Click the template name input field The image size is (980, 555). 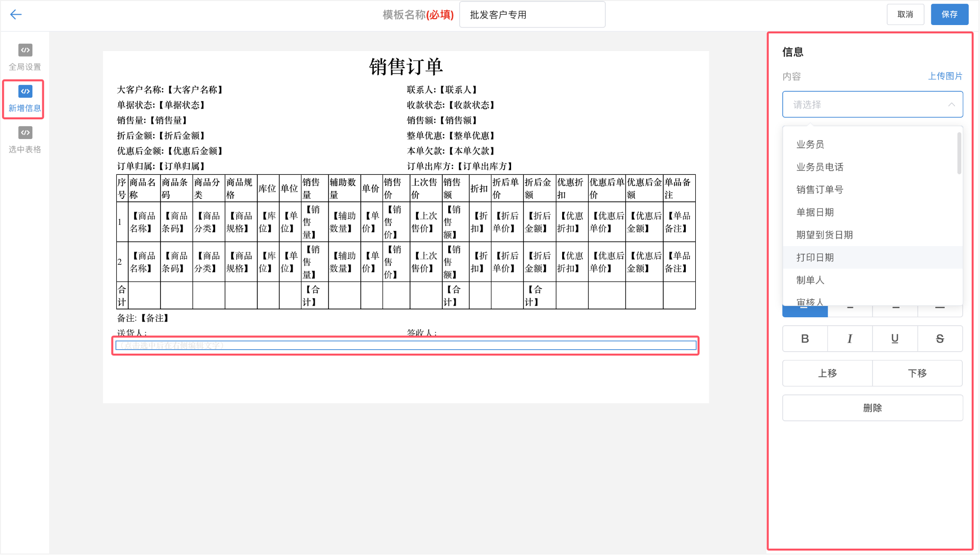532,15
